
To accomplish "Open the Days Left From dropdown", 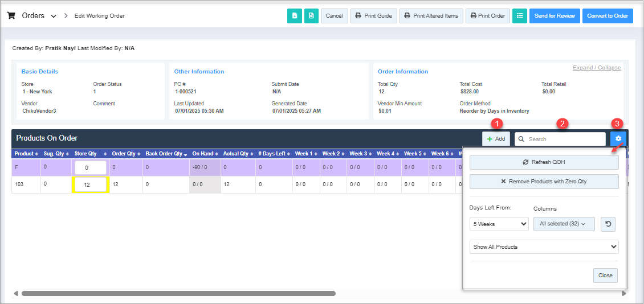I will click(499, 224).
